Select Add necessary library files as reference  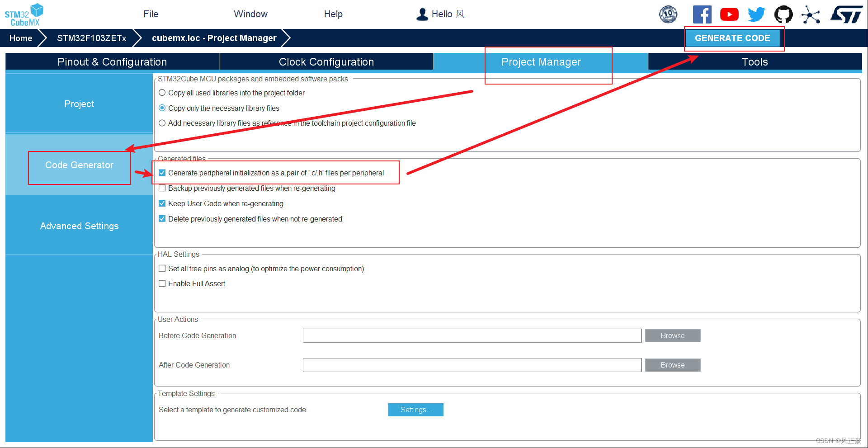coord(162,123)
